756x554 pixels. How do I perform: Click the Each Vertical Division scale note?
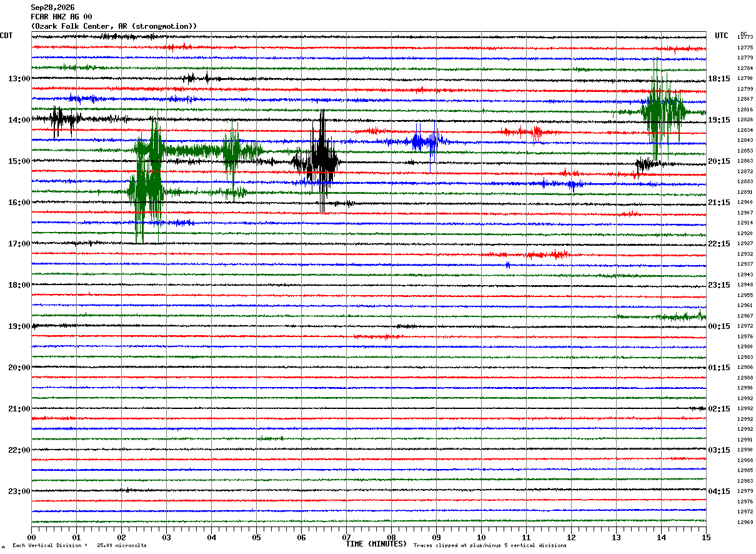coord(79,546)
